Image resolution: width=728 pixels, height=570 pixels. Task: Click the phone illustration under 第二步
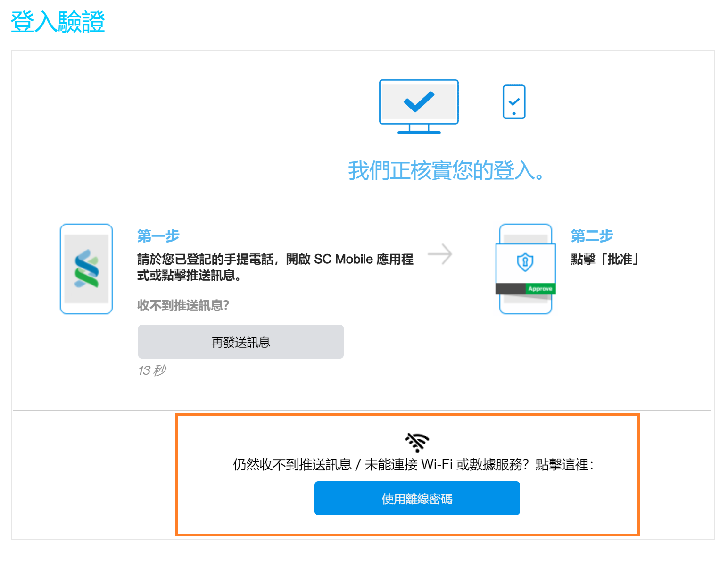pos(525,268)
